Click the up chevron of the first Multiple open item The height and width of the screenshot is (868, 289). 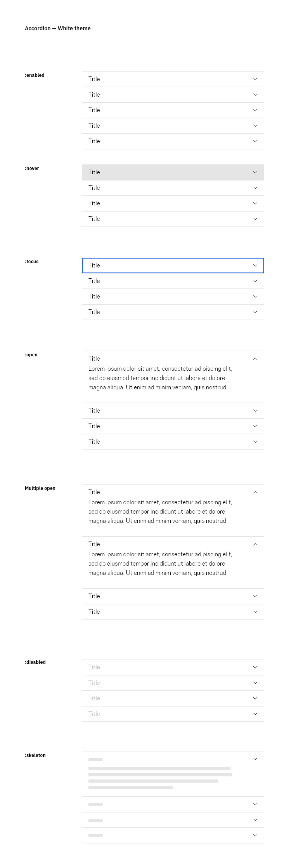pyautogui.click(x=255, y=492)
